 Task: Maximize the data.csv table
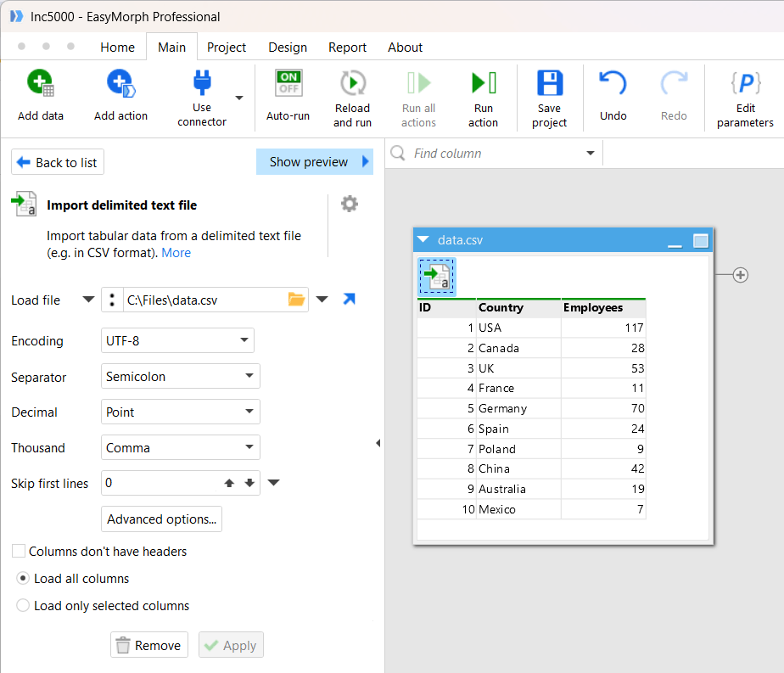pyautogui.click(x=701, y=241)
